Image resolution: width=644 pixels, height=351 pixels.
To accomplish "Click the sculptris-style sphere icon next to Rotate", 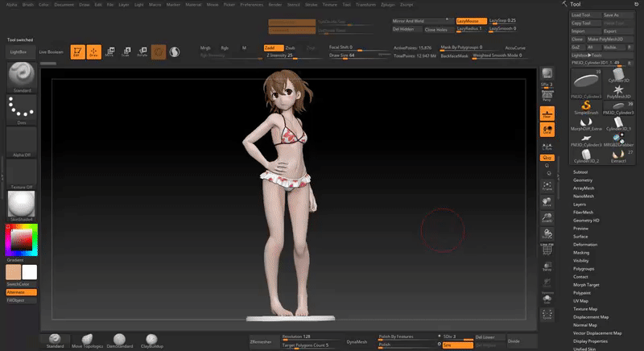I will pos(175,52).
